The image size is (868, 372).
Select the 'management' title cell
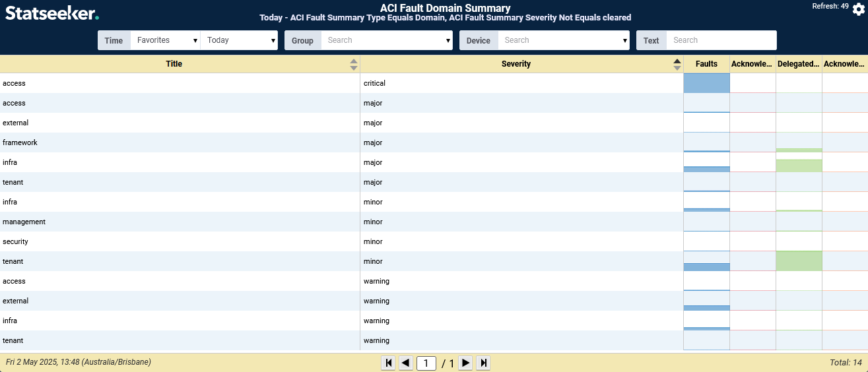tap(24, 222)
